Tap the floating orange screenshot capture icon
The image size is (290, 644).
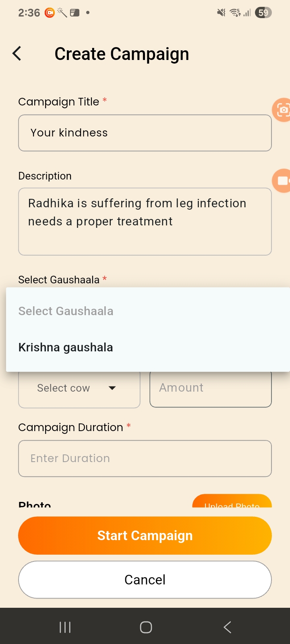coord(282,109)
